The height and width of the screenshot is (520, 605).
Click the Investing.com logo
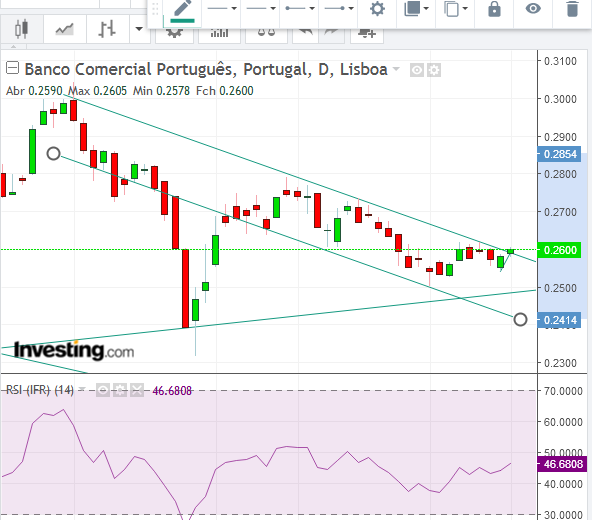pyautogui.click(x=74, y=350)
